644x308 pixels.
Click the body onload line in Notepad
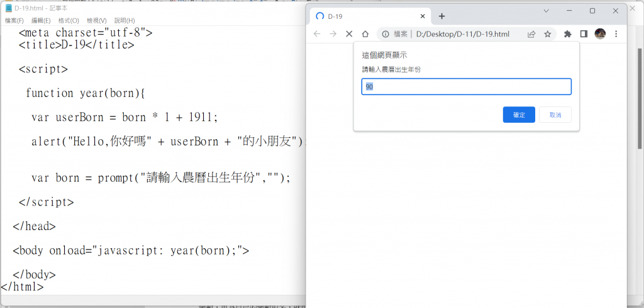131,250
